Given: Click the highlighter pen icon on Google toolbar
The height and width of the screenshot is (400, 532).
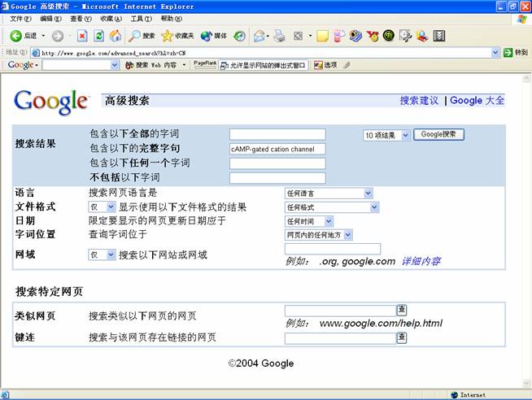Looking at the screenshot, I should click(x=346, y=65).
